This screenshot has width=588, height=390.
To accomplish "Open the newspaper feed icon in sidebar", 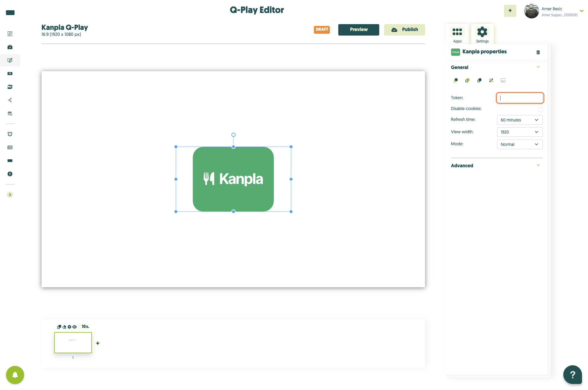I will click(x=10, y=147).
